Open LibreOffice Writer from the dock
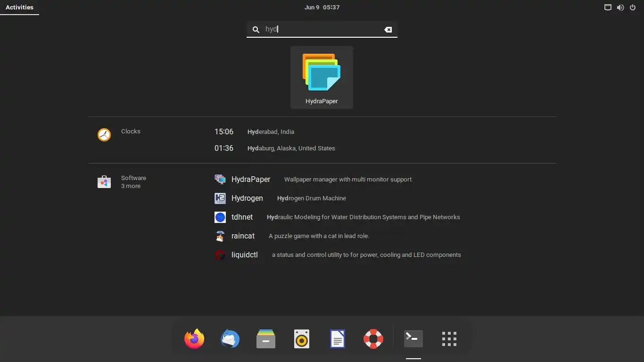 click(x=338, y=338)
